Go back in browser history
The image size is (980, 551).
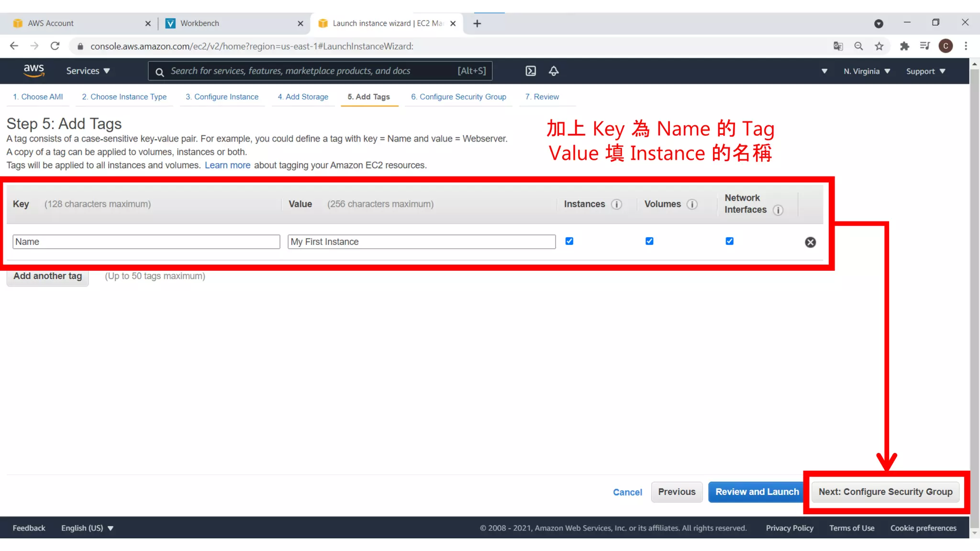coord(14,46)
